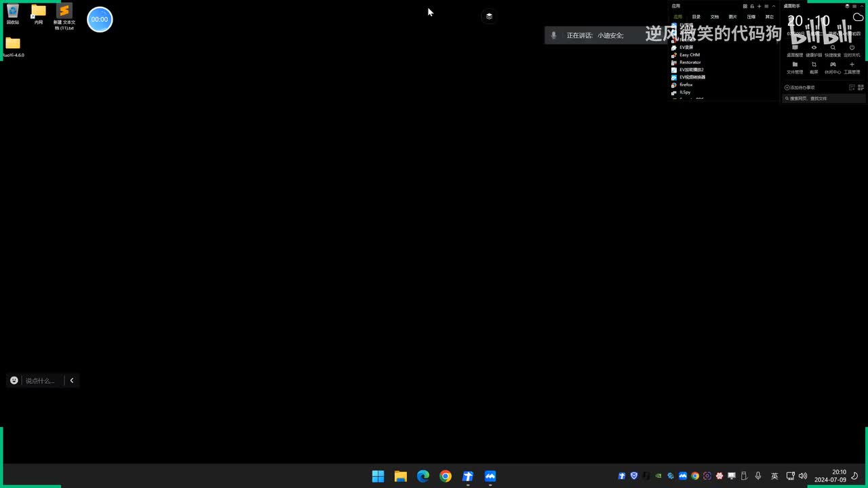The image size is (868, 488).
Task: Click Chrome tray icon
Action: coord(695,476)
